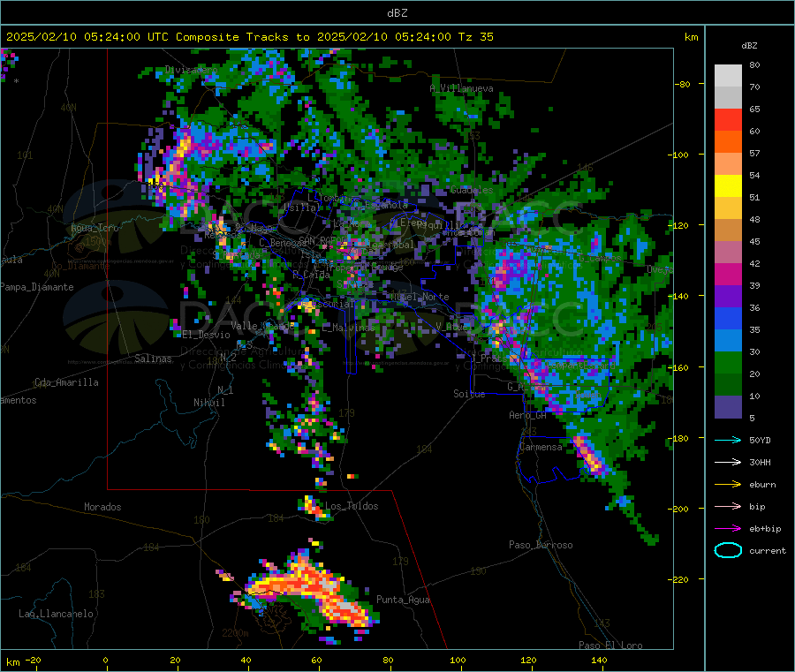Click the timestamp header text line
Screen dimensions: 795x672
(249, 37)
